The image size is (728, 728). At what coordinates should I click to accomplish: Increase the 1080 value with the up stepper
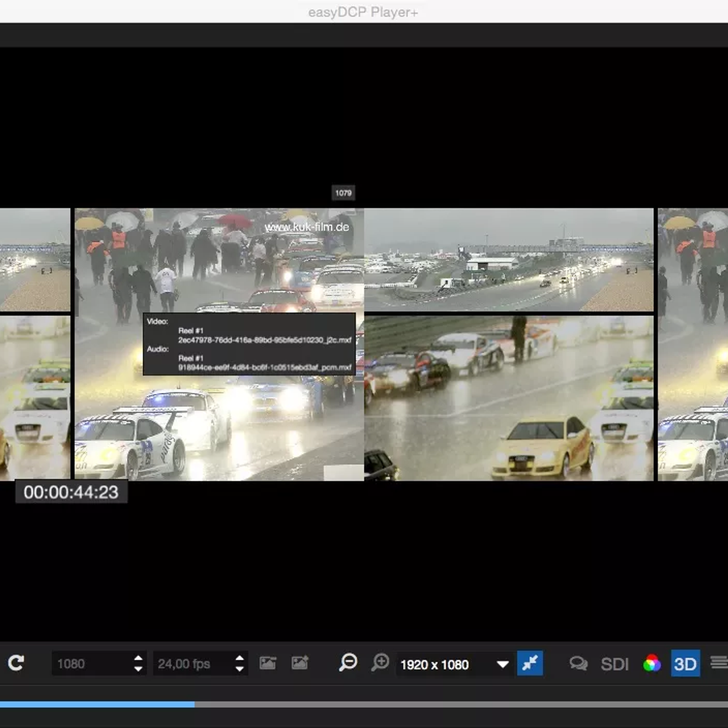pos(138,659)
